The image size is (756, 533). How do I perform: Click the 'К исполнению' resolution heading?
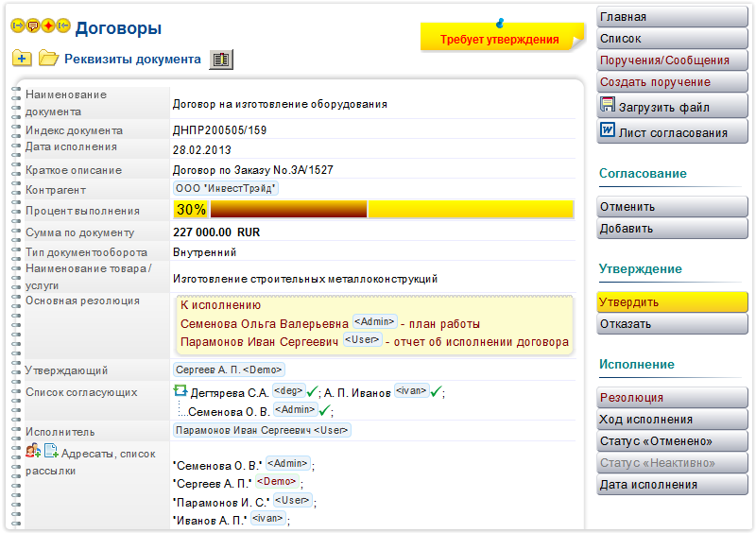click(220, 305)
